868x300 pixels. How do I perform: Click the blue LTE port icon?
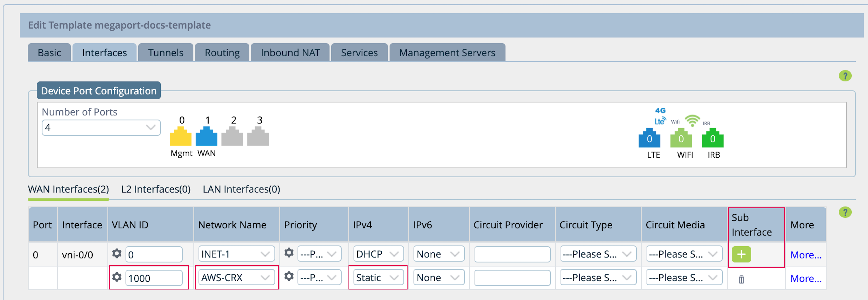649,138
